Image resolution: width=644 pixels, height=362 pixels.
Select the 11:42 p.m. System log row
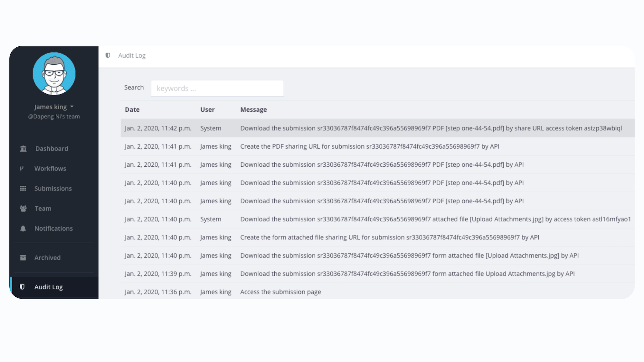[x=377, y=128]
